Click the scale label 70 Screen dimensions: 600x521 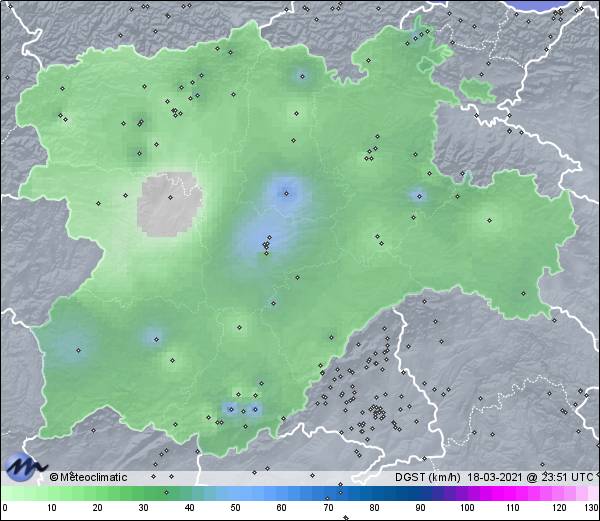click(x=328, y=508)
